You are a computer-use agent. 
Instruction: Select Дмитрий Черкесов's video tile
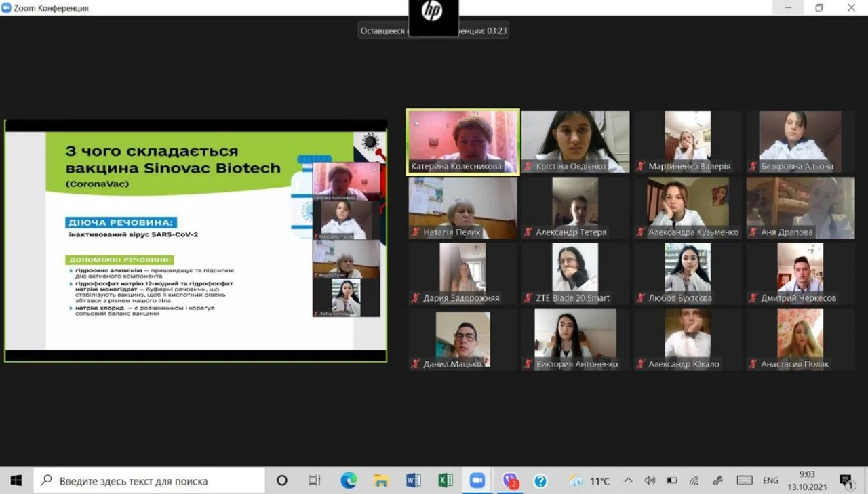click(x=800, y=274)
